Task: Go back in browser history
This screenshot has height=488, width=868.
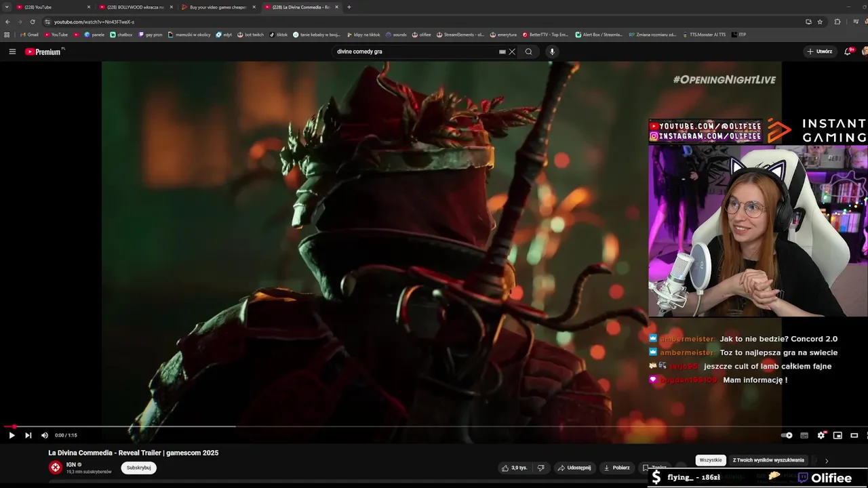Action: coord(7,22)
